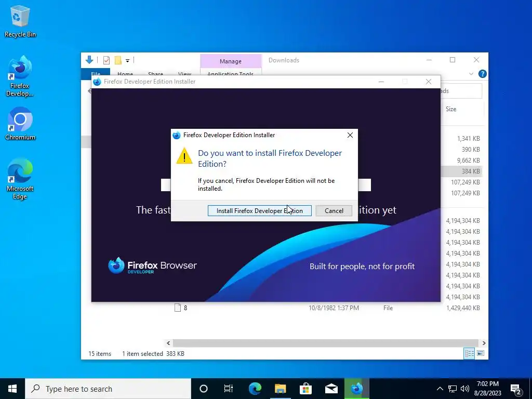Viewport: 532px width, 399px height.
Task: Click the horizontal scrollbar in the Downloads window
Action: click(325, 343)
